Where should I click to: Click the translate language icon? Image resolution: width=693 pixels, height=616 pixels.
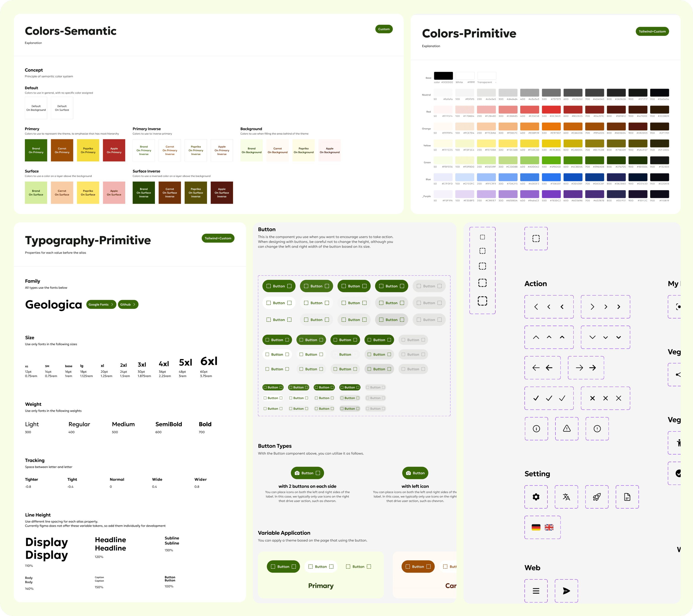pos(566,497)
